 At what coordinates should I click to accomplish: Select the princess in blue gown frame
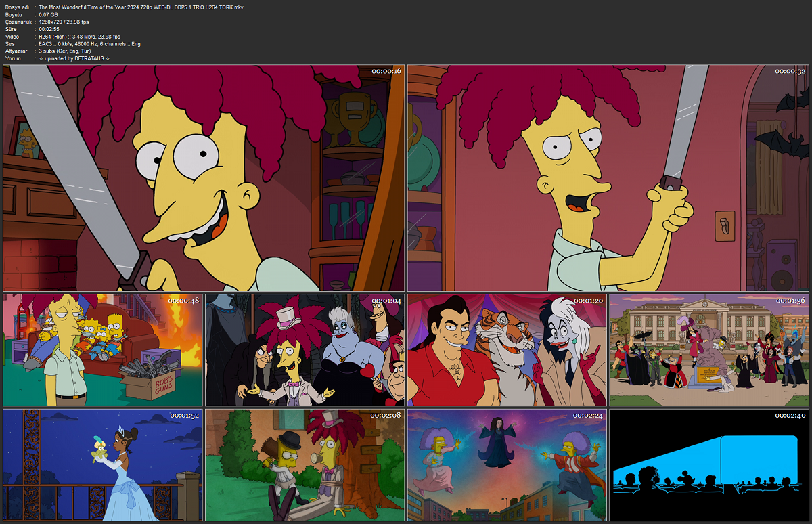click(103, 465)
